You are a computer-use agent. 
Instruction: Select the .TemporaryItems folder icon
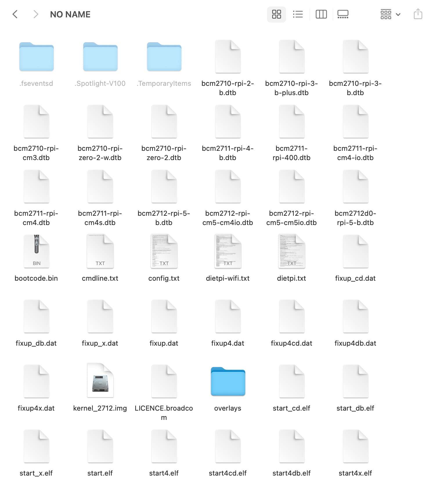tap(164, 57)
